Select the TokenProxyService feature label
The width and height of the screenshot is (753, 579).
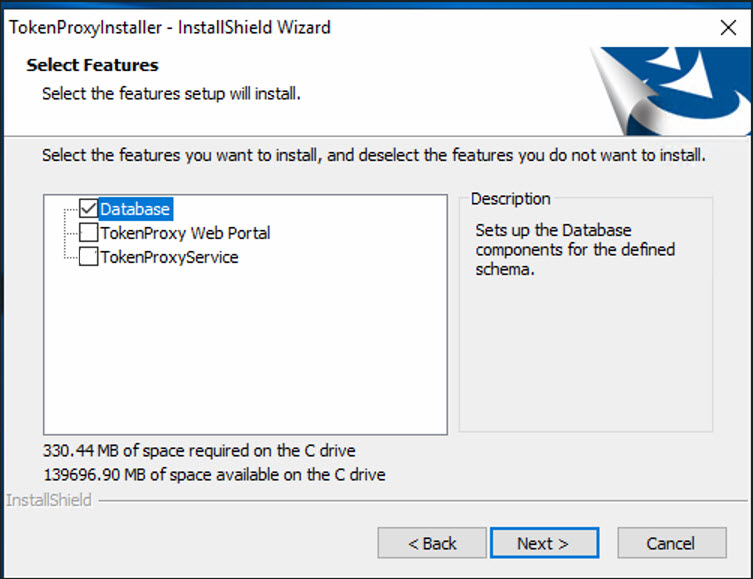[170, 257]
